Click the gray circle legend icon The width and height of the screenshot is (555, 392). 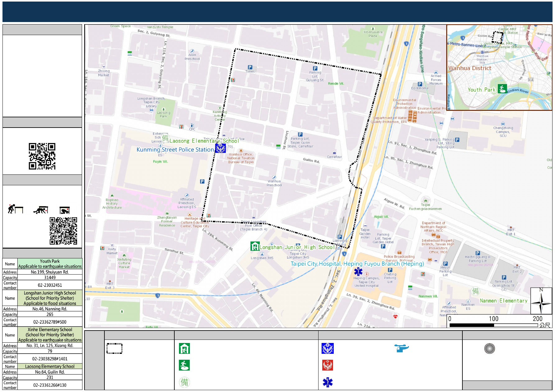click(489, 349)
